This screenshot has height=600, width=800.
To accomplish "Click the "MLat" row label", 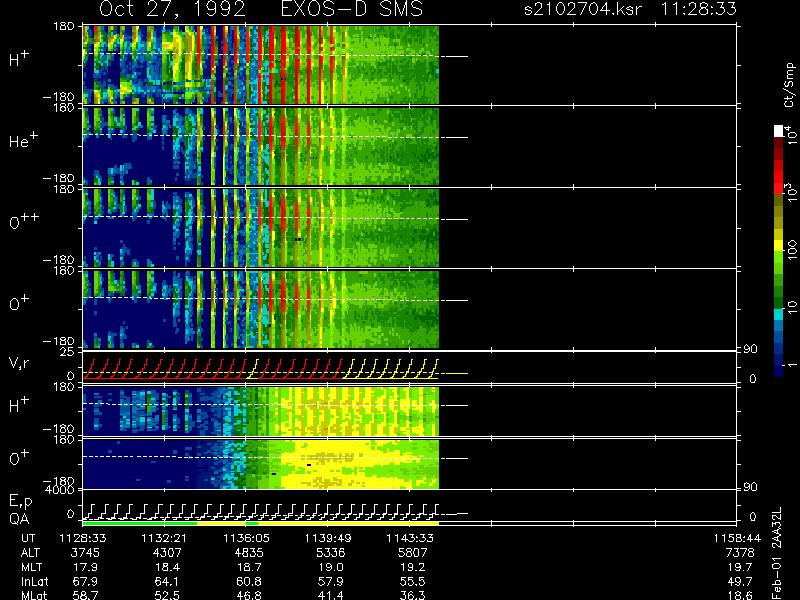I will [x=34, y=595].
